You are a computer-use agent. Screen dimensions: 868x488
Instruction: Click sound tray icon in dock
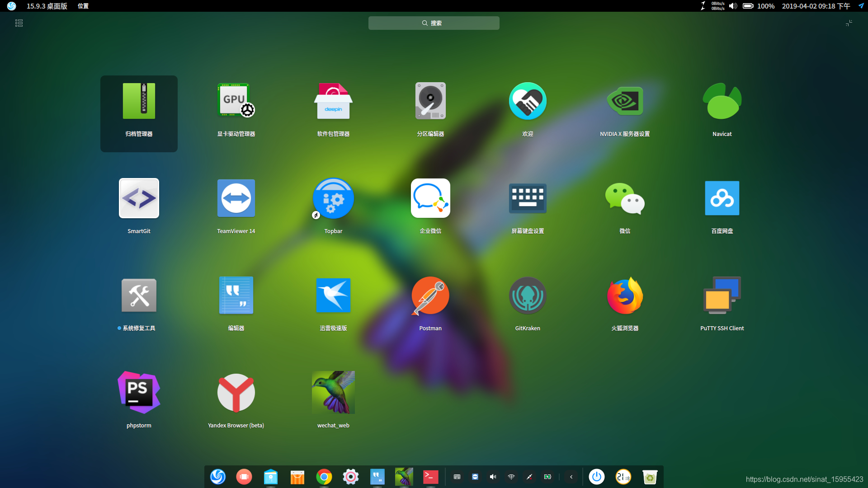tap(493, 477)
